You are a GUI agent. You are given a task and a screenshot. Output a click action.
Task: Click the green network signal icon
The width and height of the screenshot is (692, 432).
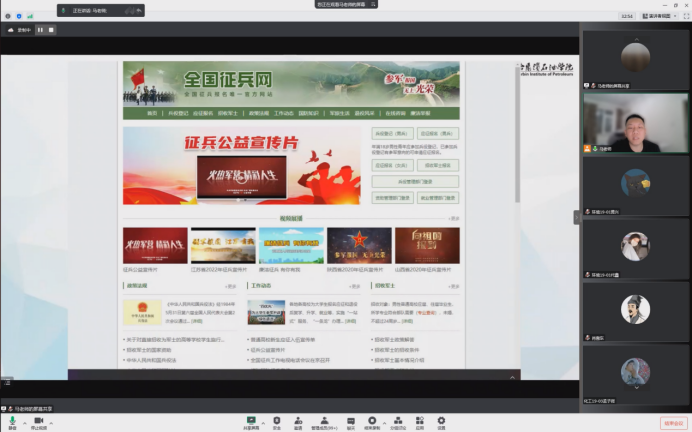click(30, 16)
